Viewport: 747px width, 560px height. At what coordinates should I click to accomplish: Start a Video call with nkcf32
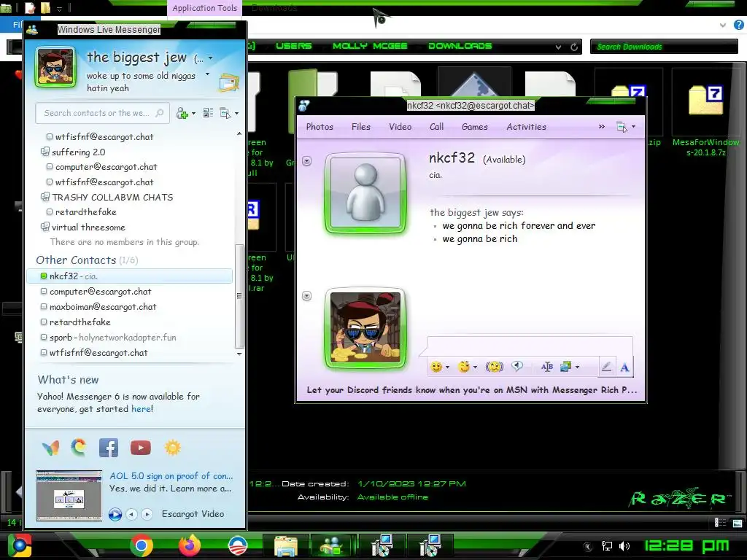tap(400, 127)
